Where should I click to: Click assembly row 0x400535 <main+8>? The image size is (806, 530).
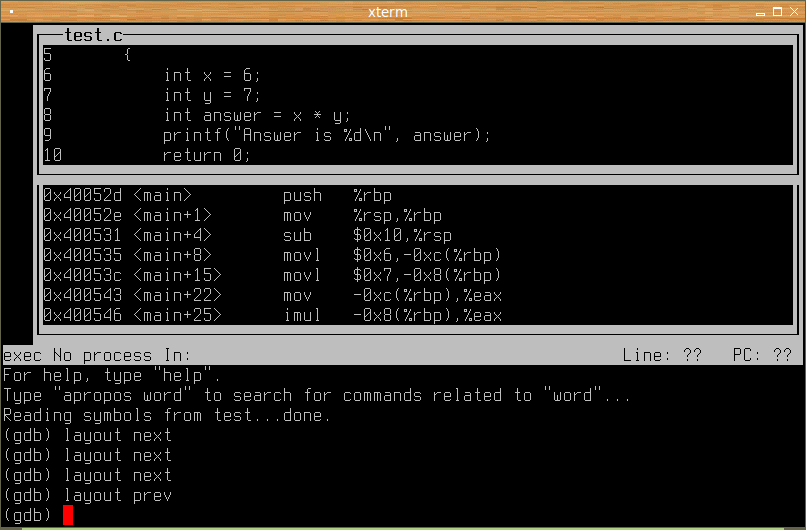(x=418, y=255)
